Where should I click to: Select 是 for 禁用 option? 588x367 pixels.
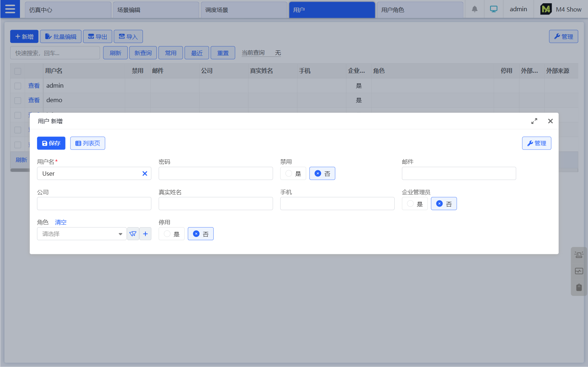pos(293,174)
